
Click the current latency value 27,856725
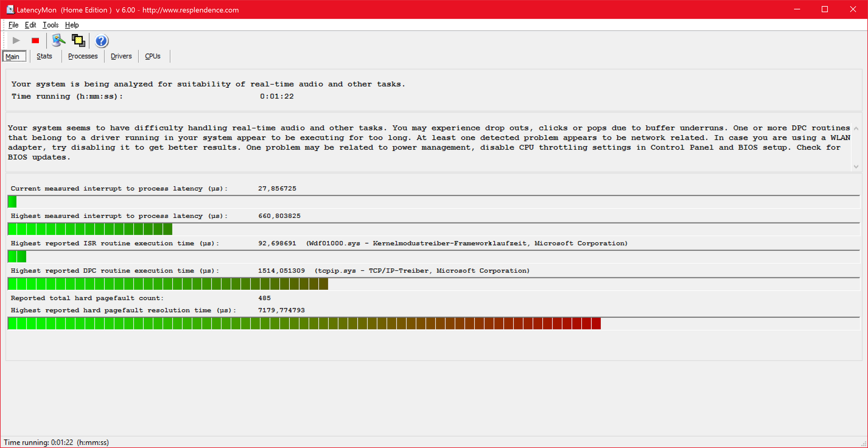277,189
